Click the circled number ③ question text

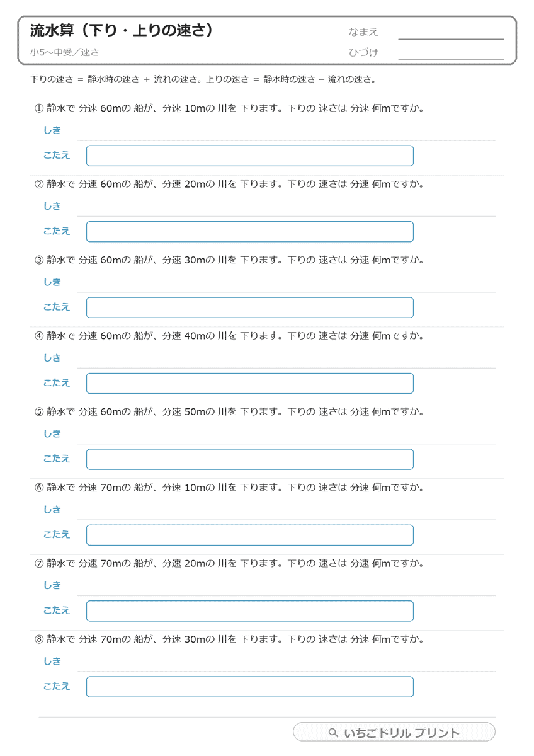[229, 260]
